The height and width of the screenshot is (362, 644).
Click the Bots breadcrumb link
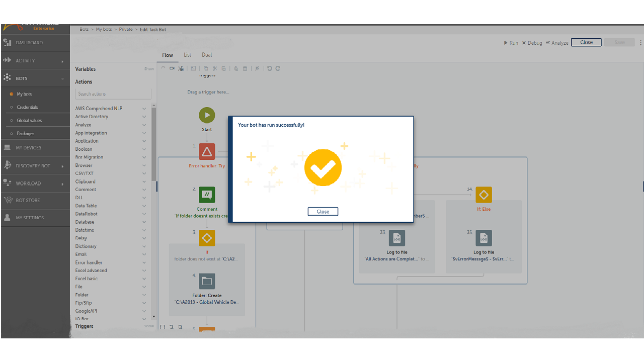click(x=84, y=30)
